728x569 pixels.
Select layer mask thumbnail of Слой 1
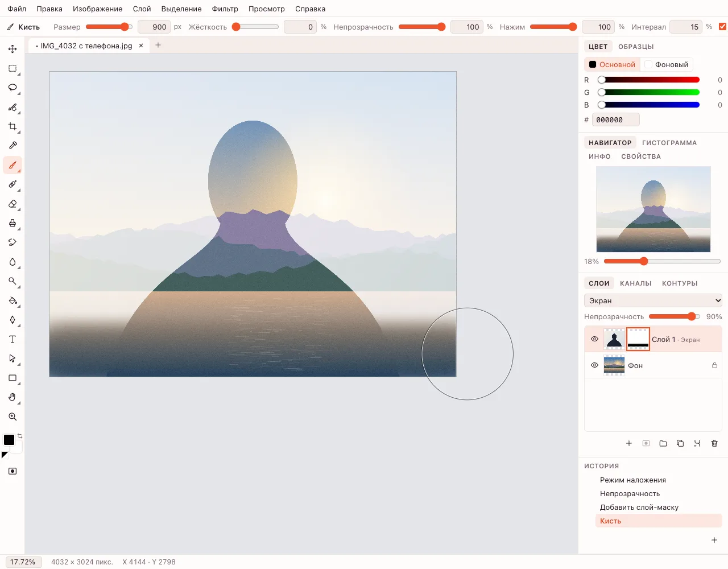click(x=638, y=339)
